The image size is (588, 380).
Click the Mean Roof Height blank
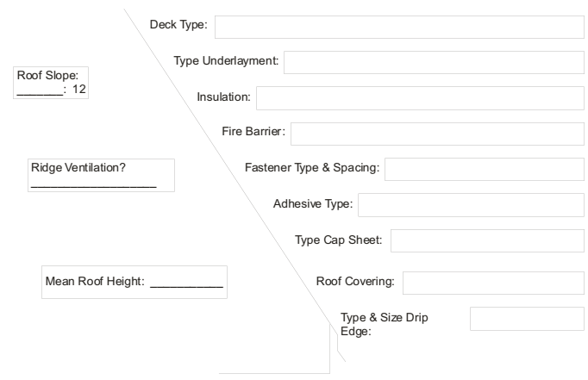[x=186, y=283]
